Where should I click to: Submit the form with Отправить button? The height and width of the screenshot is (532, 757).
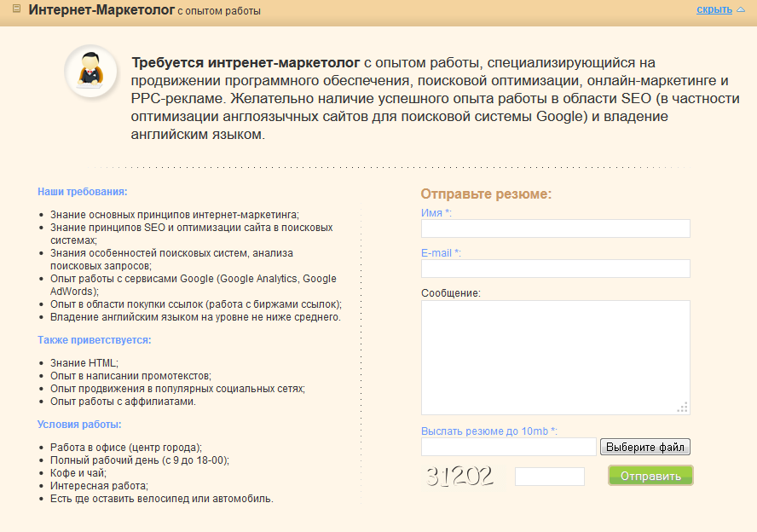click(650, 476)
